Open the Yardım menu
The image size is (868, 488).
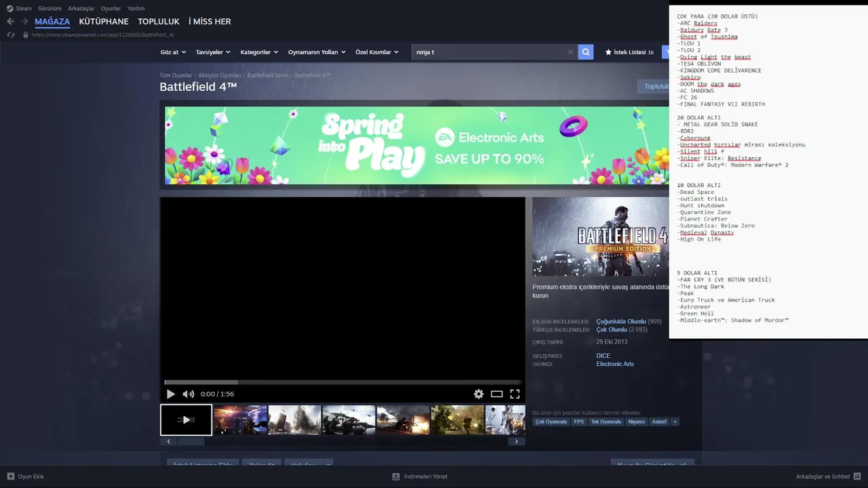[x=136, y=9]
